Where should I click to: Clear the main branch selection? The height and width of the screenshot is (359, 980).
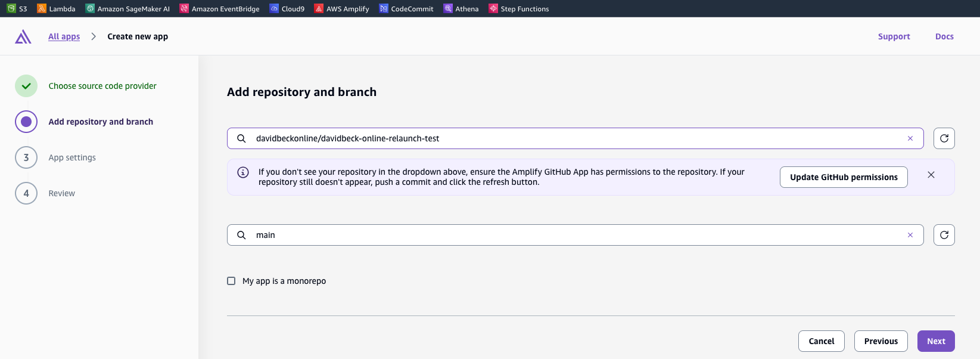pyautogui.click(x=910, y=235)
